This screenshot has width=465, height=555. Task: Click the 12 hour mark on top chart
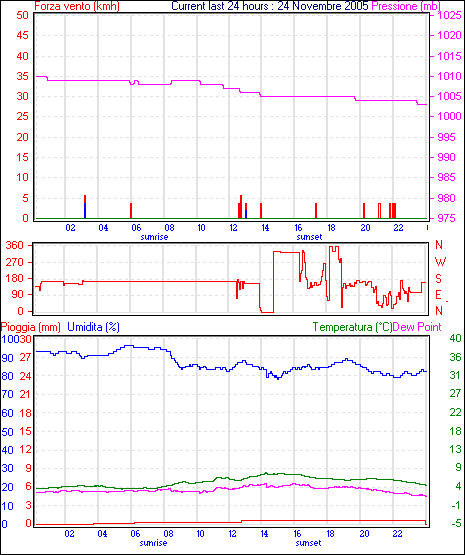[234, 228]
